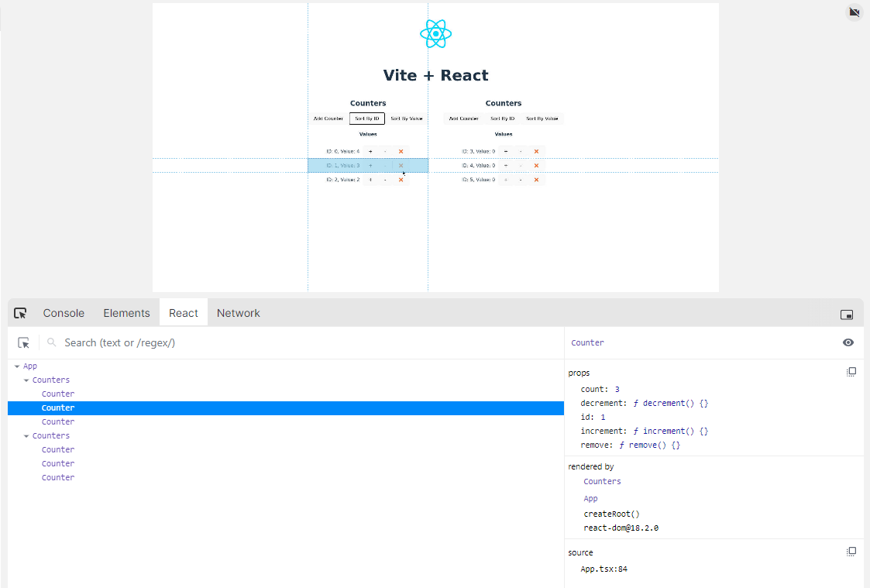Click the copy props to clipboard icon
870x588 pixels.
point(851,371)
